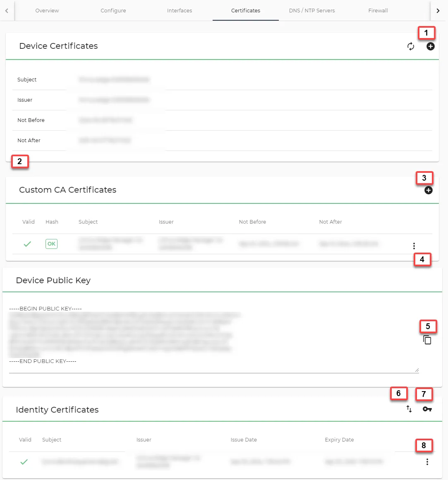Go to the Interfaces tab
The width and height of the screenshot is (448, 480).
pyautogui.click(x=180, y=10)
